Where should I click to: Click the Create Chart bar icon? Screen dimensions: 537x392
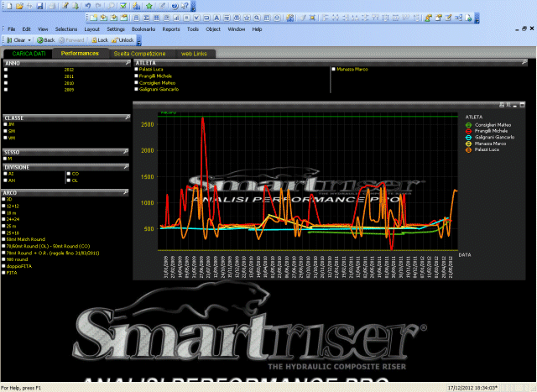[177, 18]
